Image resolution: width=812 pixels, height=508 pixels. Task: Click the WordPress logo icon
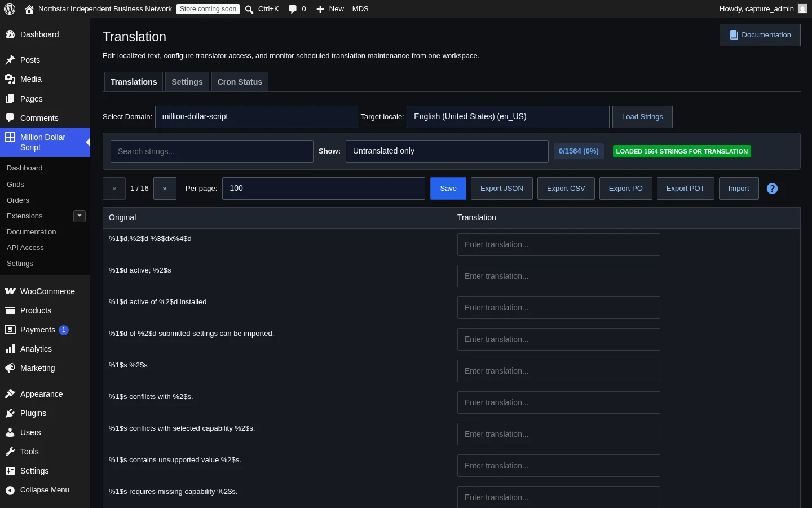pyautogui.click(x=10, y=9)
